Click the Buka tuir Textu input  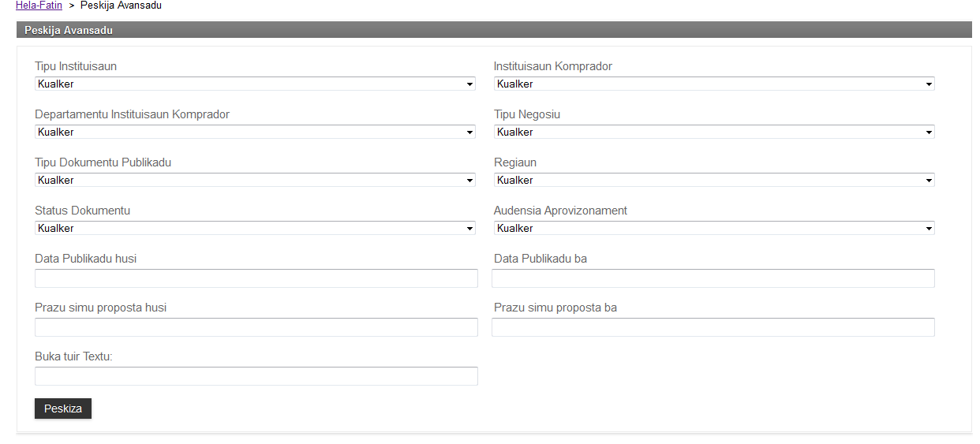point(256,376)
